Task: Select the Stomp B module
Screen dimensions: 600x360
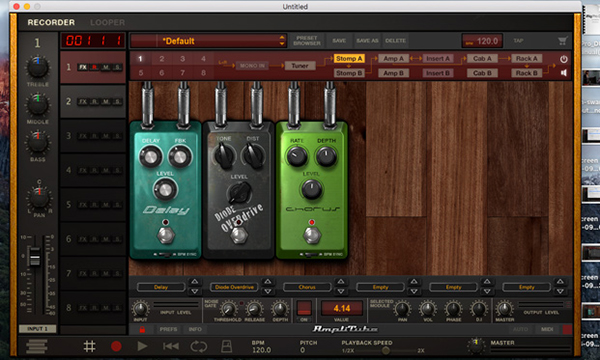Action: click(x=349, y=73)
